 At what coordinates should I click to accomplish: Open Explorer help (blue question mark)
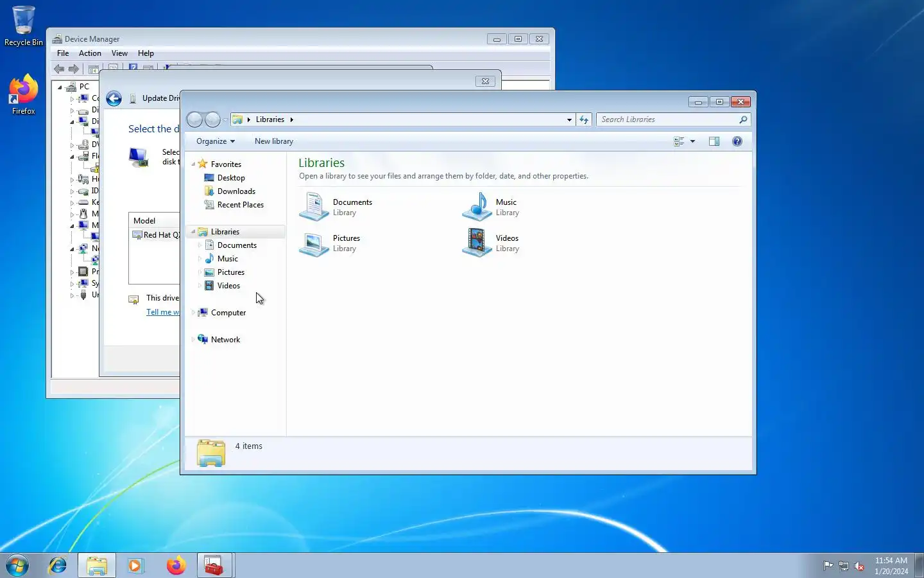(x=737, y=141)
